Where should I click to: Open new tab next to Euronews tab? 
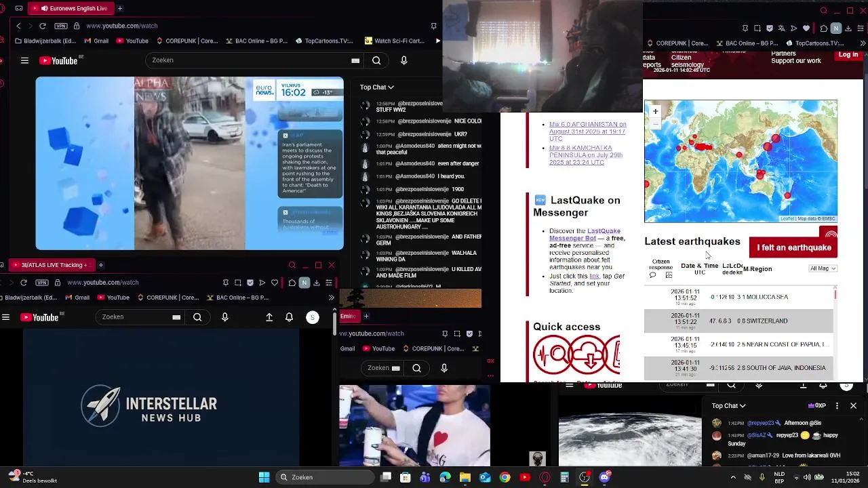pos(120,8)
